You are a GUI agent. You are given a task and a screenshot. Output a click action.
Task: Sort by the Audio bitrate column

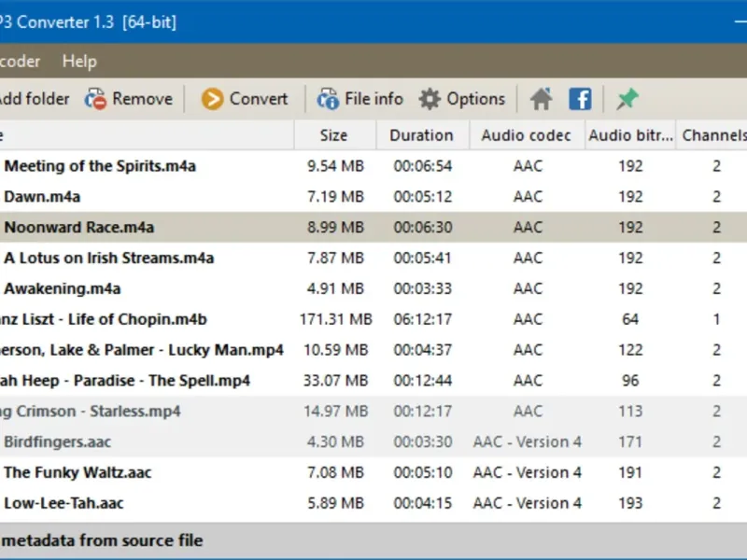[x=630, y=135]
